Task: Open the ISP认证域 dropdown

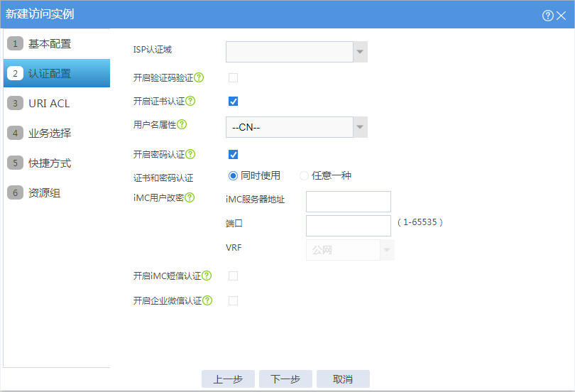Action: tap(297, 52)
